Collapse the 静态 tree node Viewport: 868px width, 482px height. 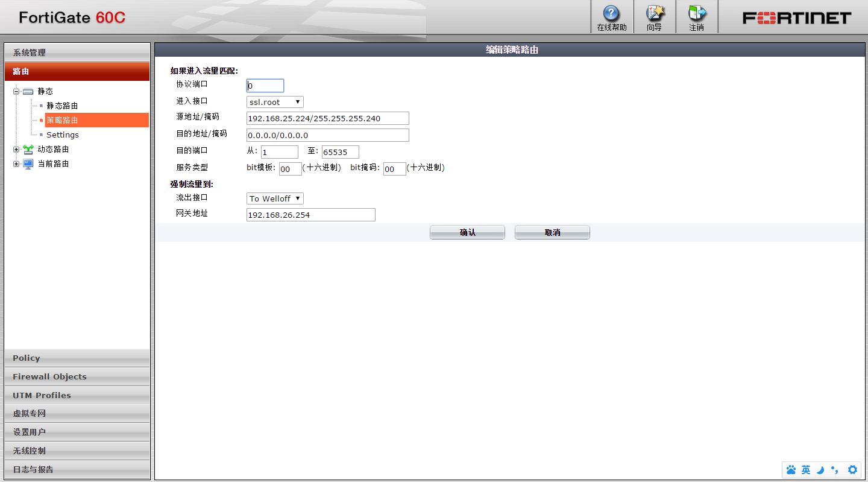click(16, 91)
